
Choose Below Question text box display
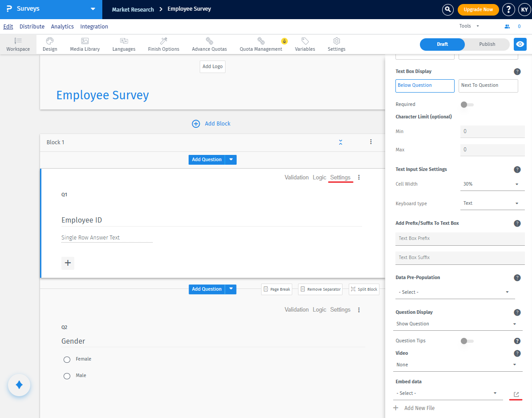click(425, 85)
